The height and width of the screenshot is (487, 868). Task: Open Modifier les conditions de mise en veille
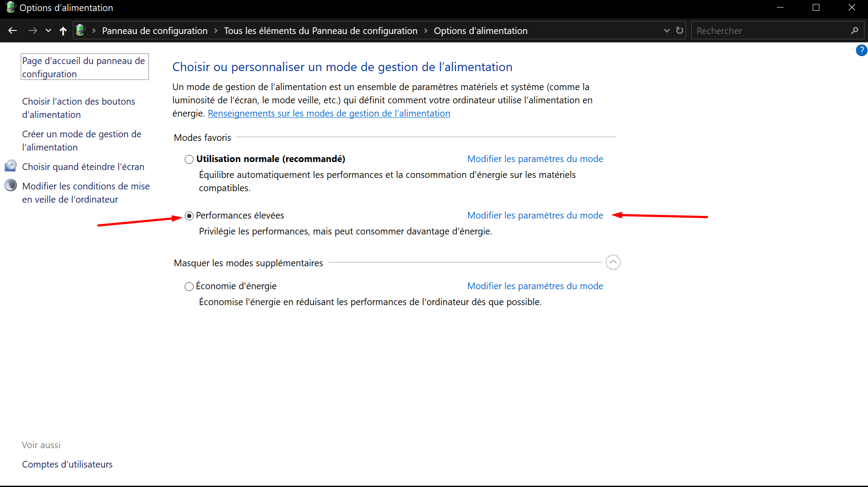(86, 193)
